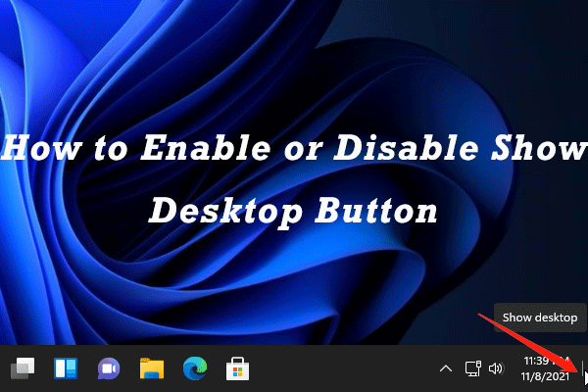Image resolution: width=588 pixels, height=392 pixels.
Task: Open the clock showing 11/8/2021
Action: pyautogui.click(x=546, y=368)
